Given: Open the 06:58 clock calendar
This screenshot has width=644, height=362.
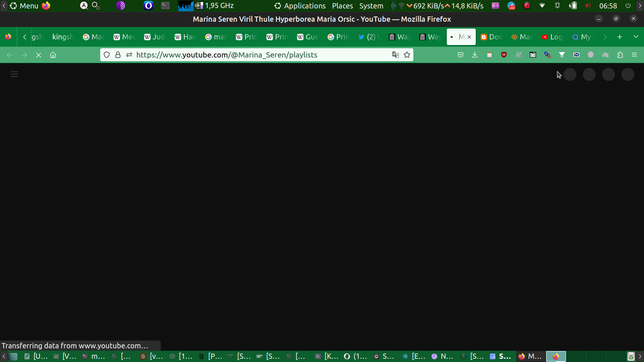Looking at the screenshot, I should 608,6.
